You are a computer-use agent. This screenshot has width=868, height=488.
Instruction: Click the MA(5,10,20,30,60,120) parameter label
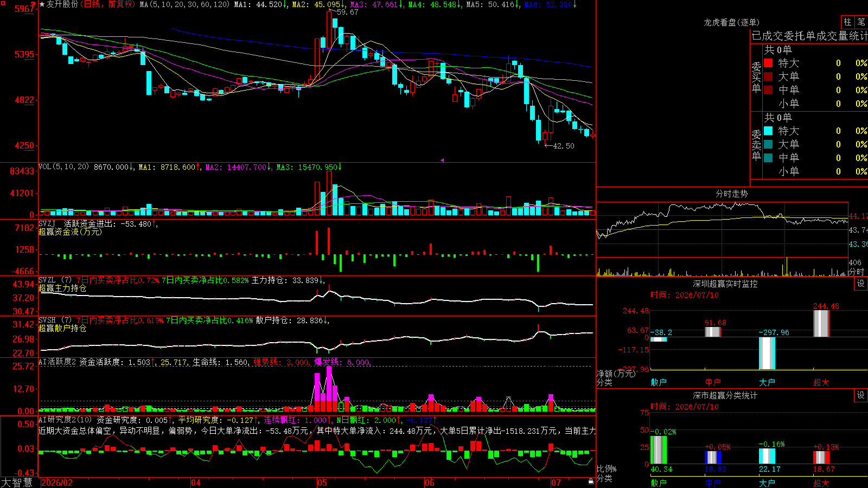click(x=185, y=4)
